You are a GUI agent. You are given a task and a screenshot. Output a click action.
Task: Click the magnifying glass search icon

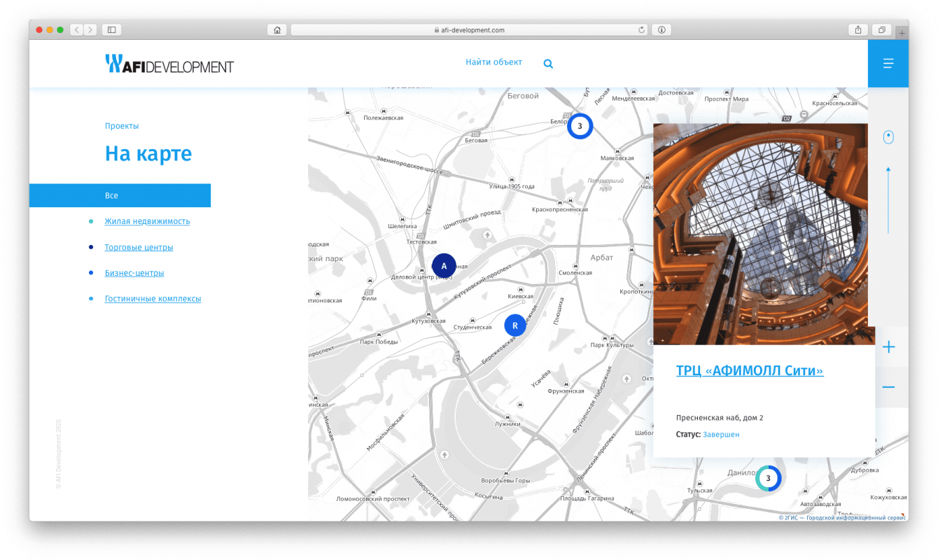coord(548,64)
